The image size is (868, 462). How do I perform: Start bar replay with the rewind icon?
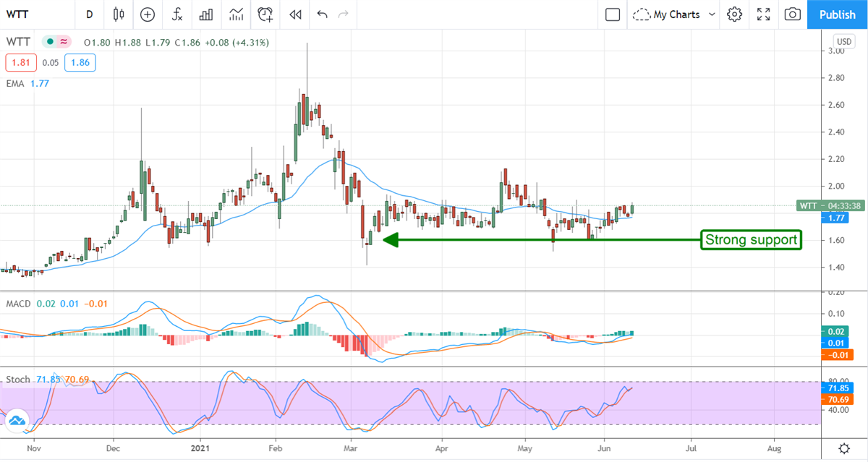[294, 14]
